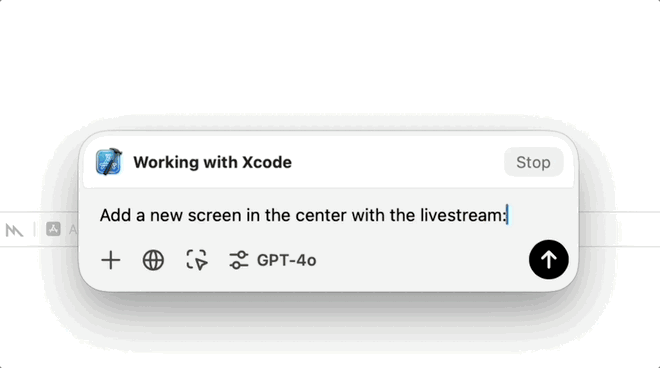660x368 pixels.
Task: Stop working with Xcode
Action: tap(533, 162)
